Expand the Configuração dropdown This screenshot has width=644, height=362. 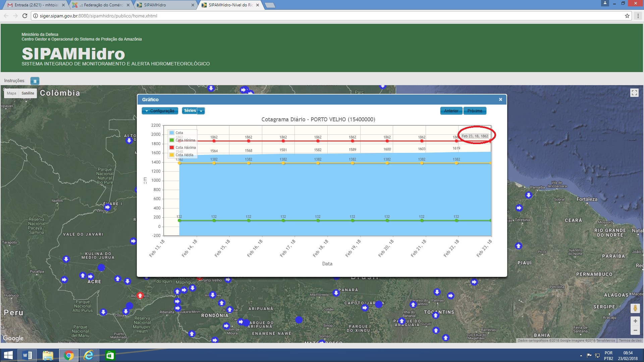click(160, 111)
